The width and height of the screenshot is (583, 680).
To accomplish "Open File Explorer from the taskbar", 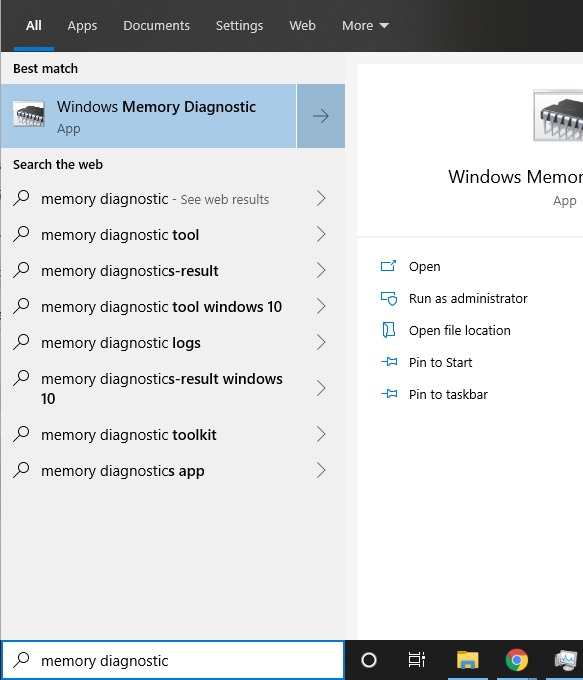I will pyautogui.click(x=467, y=660).
